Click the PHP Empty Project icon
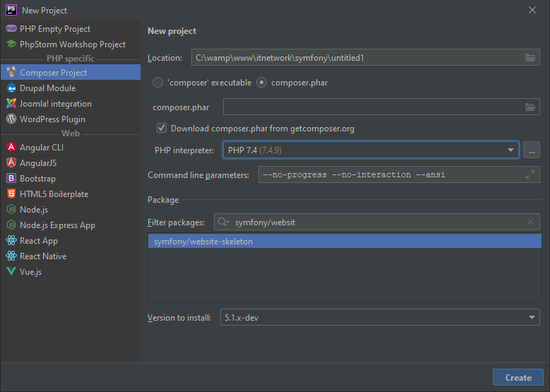 11,29
